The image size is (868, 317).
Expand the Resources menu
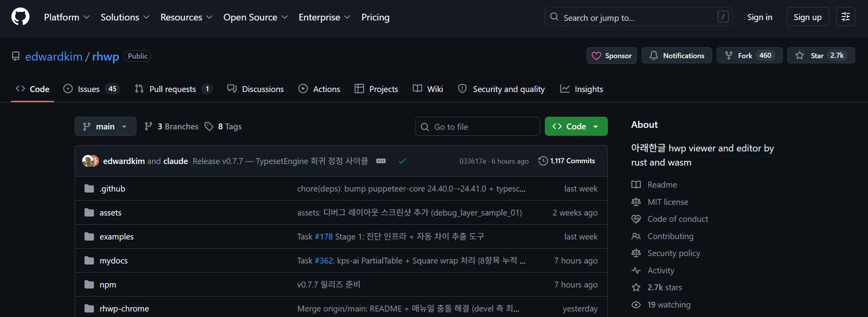click(x=186, y=17)
